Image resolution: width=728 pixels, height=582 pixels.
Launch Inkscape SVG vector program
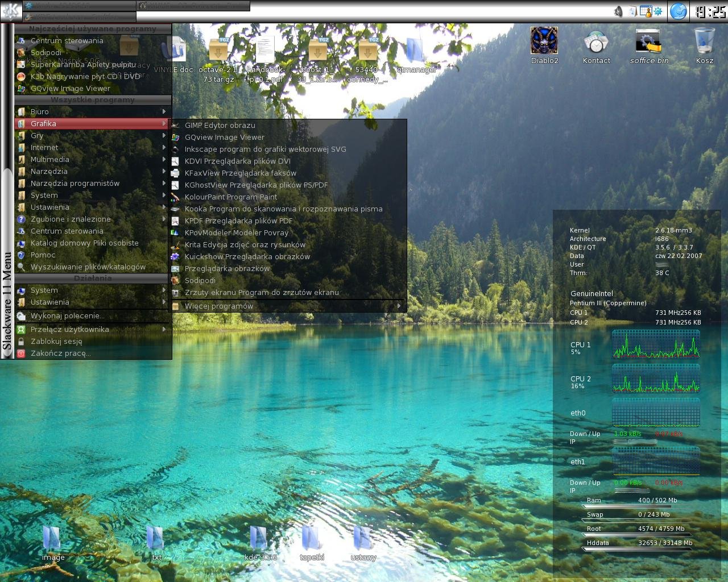288,149
